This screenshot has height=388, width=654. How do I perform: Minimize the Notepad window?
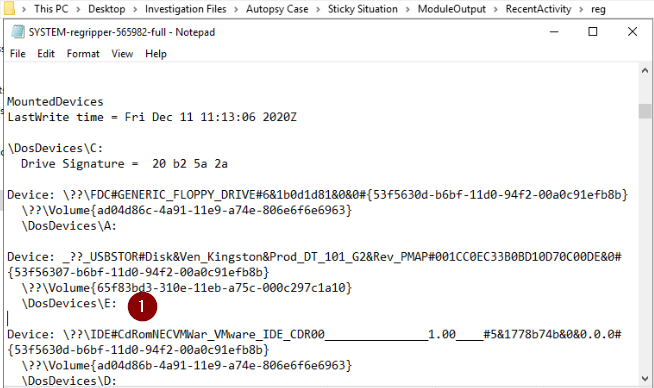point(554,32)
